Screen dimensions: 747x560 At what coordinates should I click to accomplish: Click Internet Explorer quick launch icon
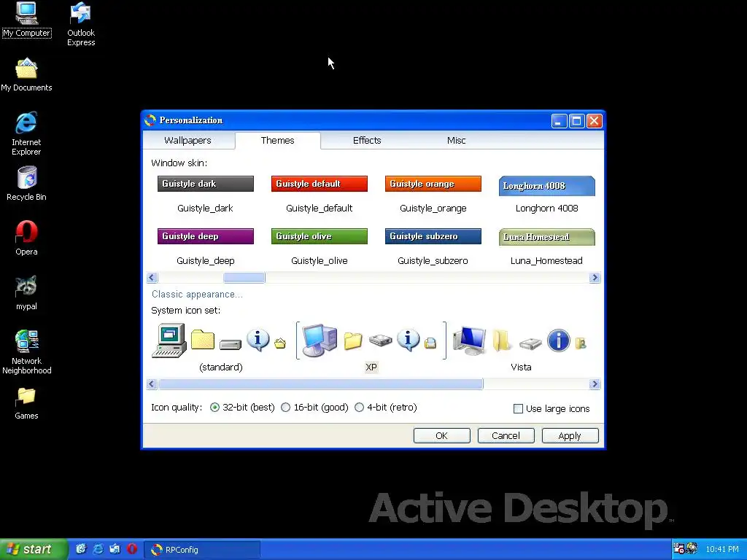[98, 549]
